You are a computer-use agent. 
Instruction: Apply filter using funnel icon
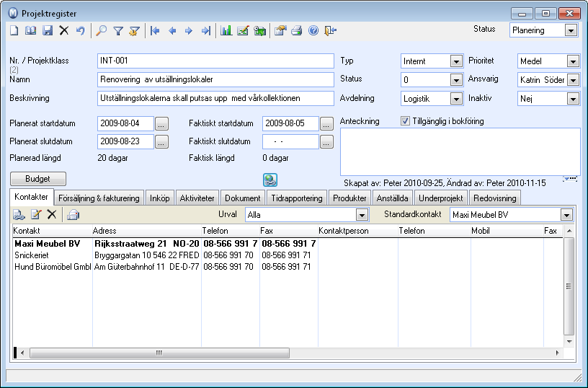pyautogui.click(x=118, y=30)
